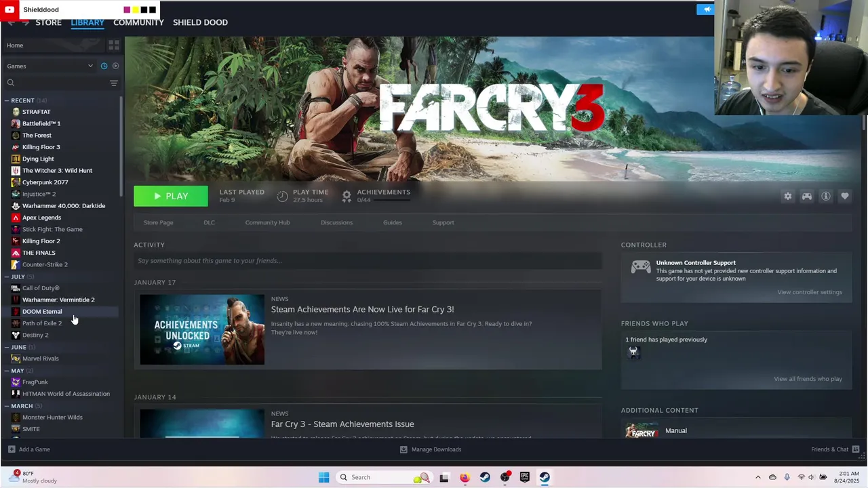Open the Support tab

pyautogui.click(x=443, y=222)
